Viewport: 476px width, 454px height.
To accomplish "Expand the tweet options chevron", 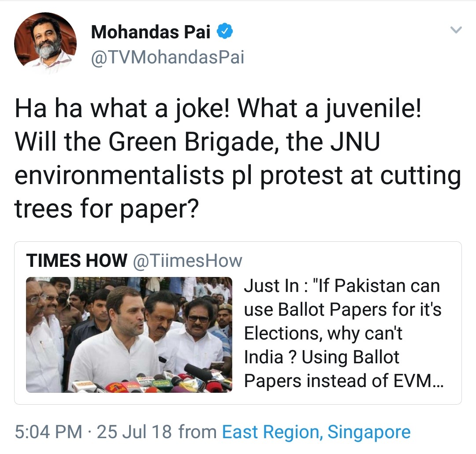I will click(x=456, y=30).
